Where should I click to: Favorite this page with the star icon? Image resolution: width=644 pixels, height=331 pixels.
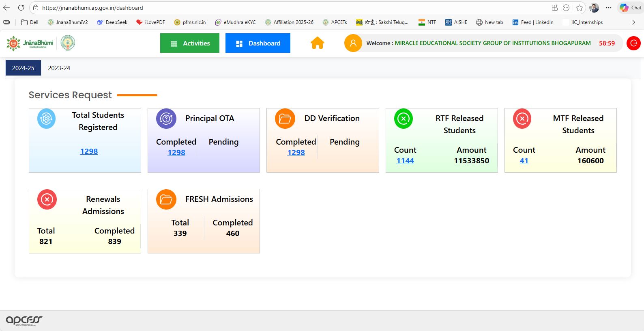[x=580, y=8]
